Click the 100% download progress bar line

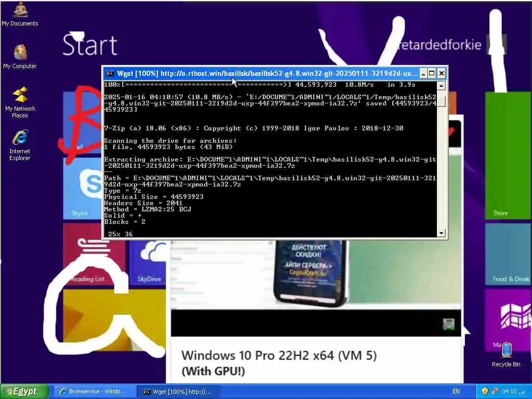[260, 85]
